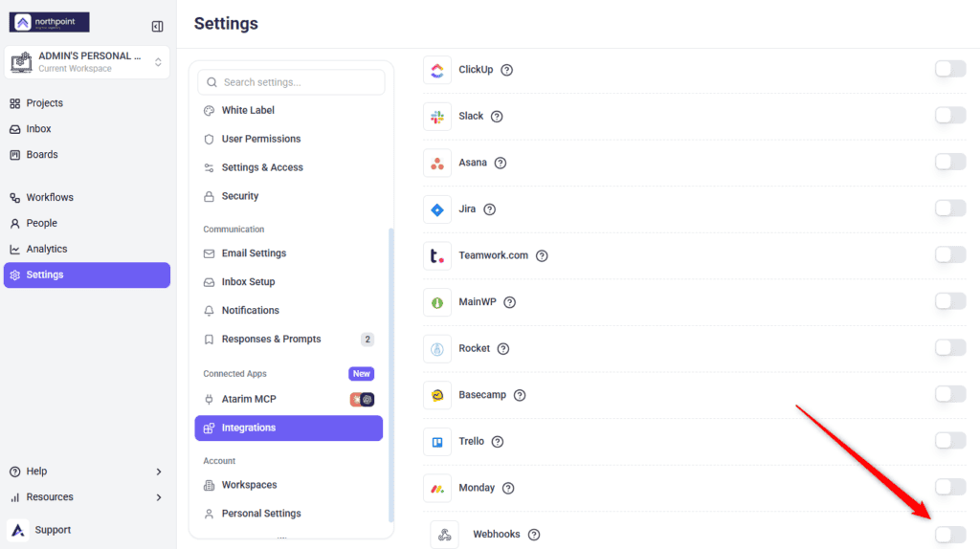Select Integrations in settings menu
This screenshot has height=549, width=980.
289,428
